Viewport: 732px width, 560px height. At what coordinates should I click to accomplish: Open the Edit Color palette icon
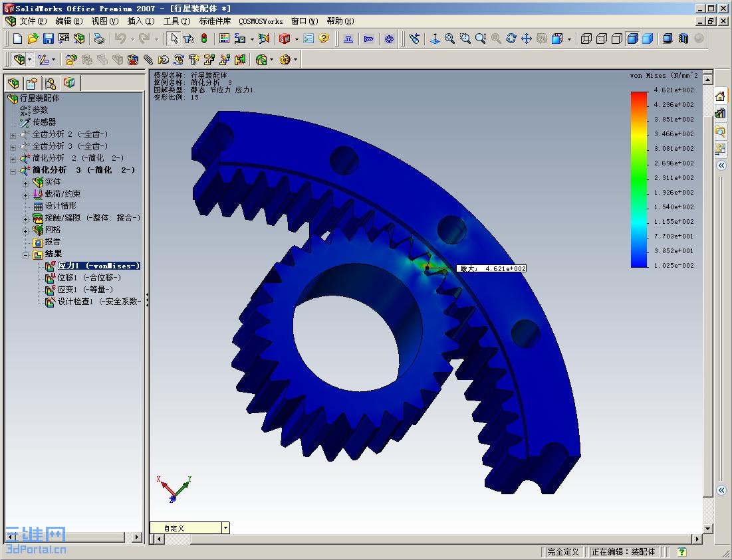coord(225,39)
